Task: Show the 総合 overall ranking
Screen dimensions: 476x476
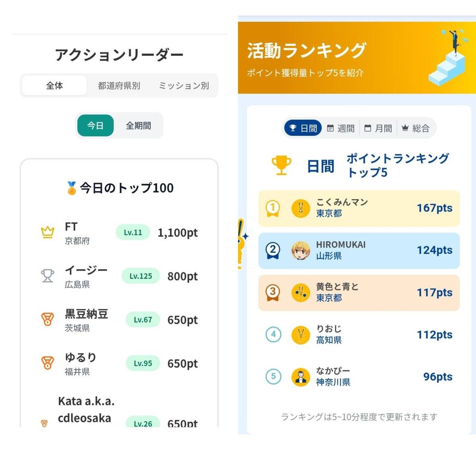Action: point(416,128)
